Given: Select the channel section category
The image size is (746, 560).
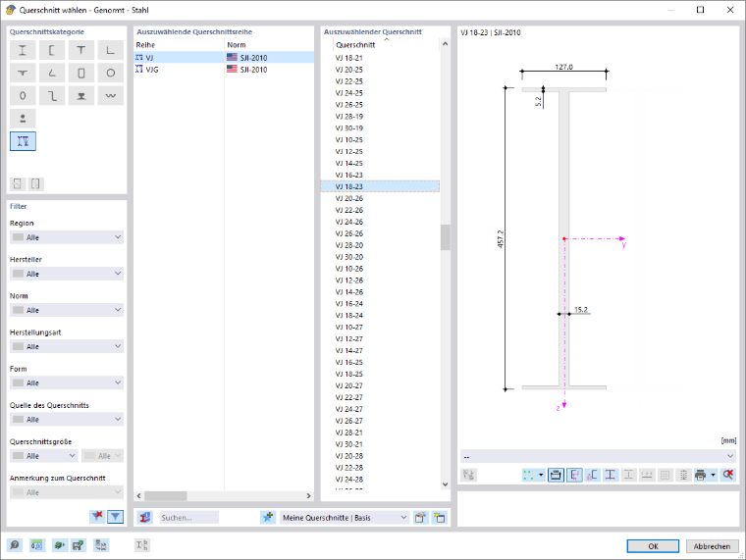Looking at the screenshot, I should tap(52, 50).
